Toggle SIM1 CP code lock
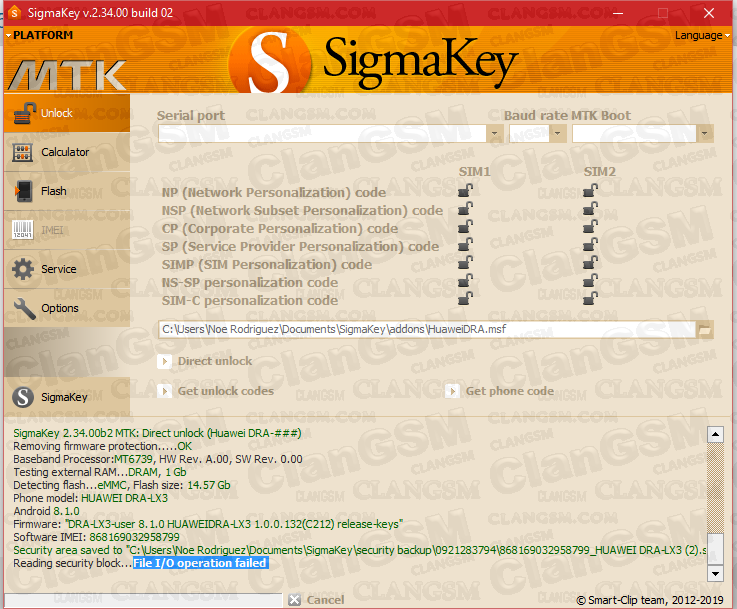737x609 pixels. point(465,226)
